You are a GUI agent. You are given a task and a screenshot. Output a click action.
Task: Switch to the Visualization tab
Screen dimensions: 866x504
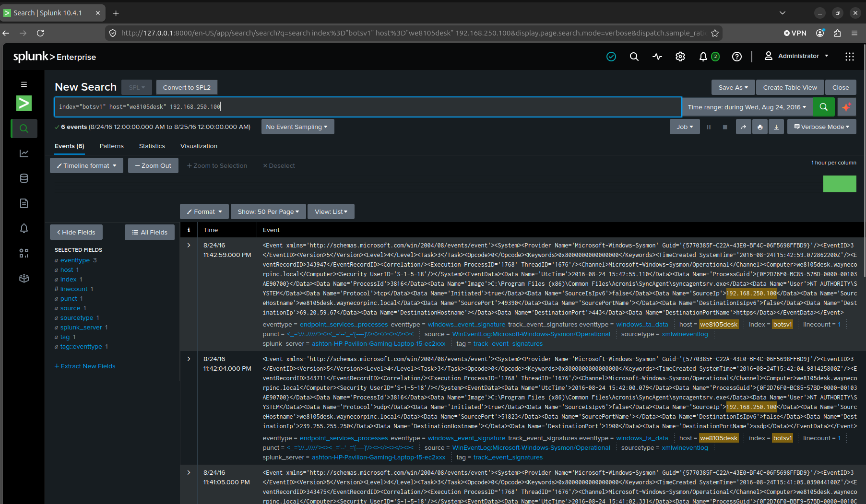pyautogui.click(x=199, y=146)
